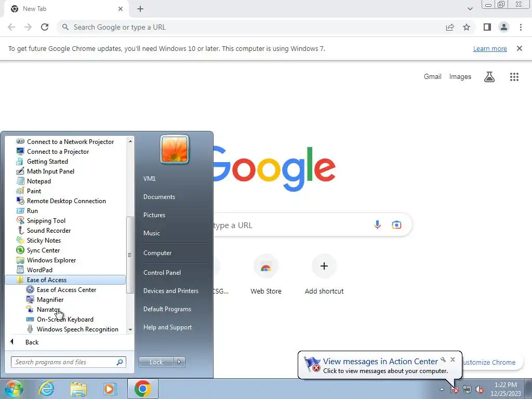The height and width of the screenshot is (399, 532).
Task: Click the user account picture
Action: [175, 149]
